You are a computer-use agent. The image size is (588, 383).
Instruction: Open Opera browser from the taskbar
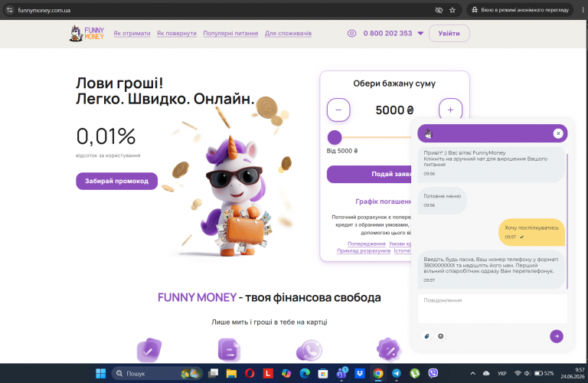coord(250,373)
